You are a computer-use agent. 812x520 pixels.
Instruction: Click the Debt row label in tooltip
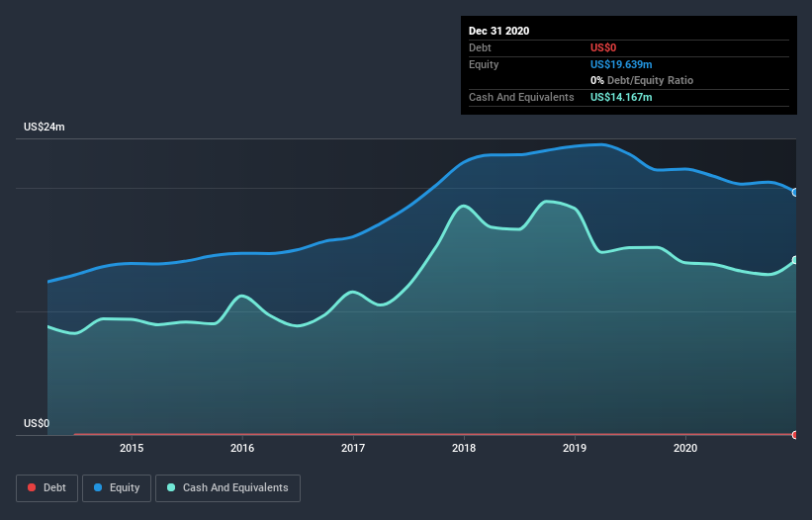(480, 47)
